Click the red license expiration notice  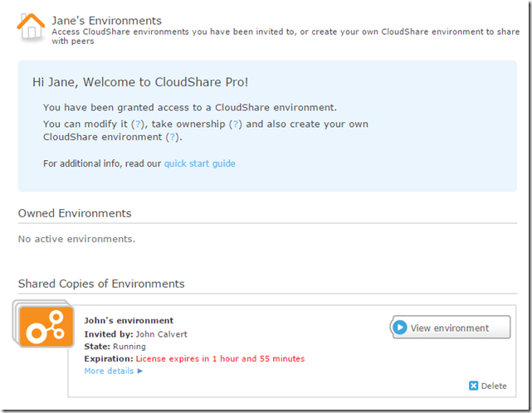tap(220, 358)
